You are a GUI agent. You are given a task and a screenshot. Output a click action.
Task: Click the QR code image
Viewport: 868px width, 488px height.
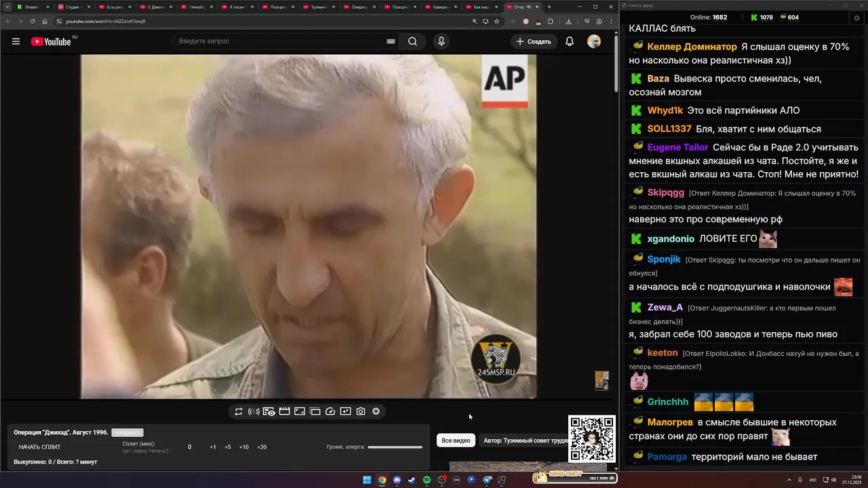coord(592,439)
